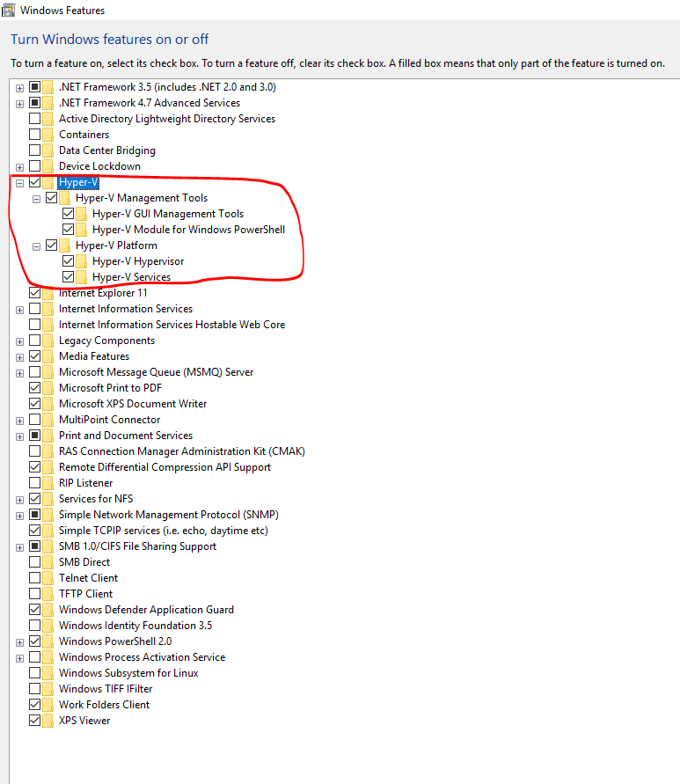
Task: Click folder icon next to XPS Viewer
Action: coord(48,721)
